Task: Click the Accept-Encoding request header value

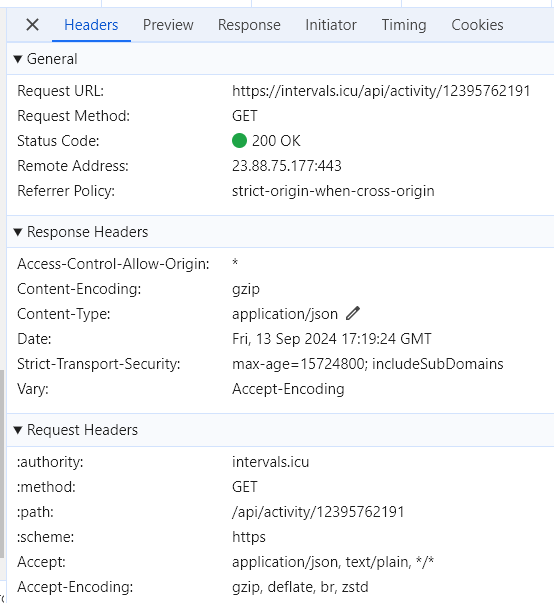Action: tap(300, 587)
